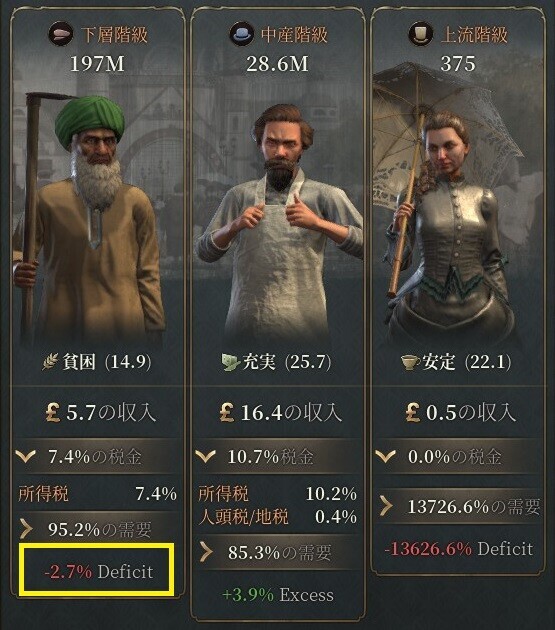Image resolution: width=555 pixels, height=630 pixels.
Task: Collapse the 0.0%の税金 section
Action: point(458,456)
